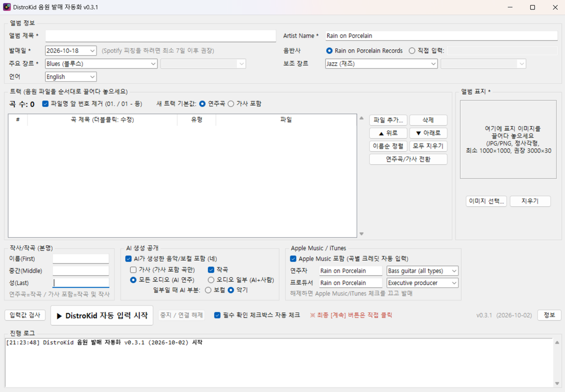The width and height of the screenshot is (565, 392).
Task: Click the log panel scroll-down arrow
Action: pyautogui.click(x=557, y=383)
